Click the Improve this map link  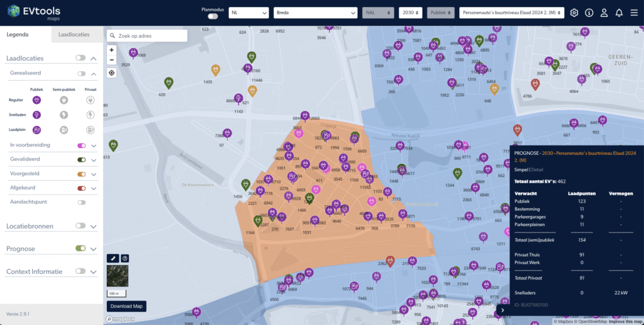coord(625,322)
